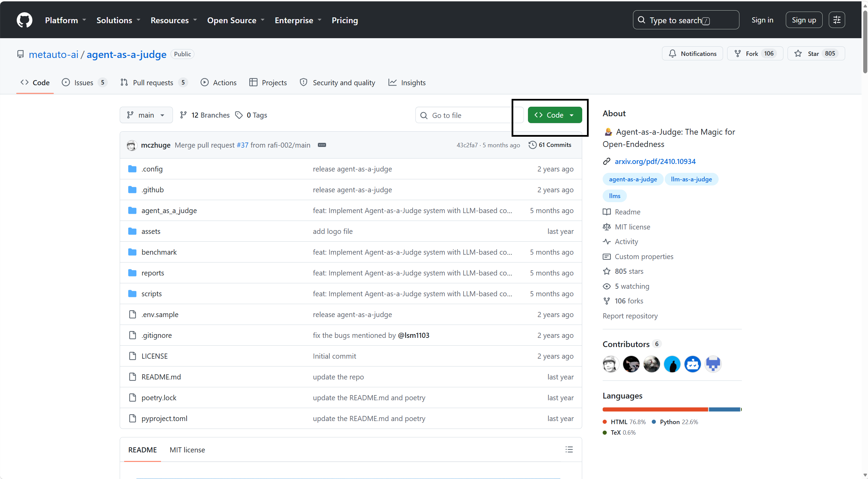The height and width of the screenshot is (479, 868).
Task: Open the poetry.lock file
Action: [159, 398]
